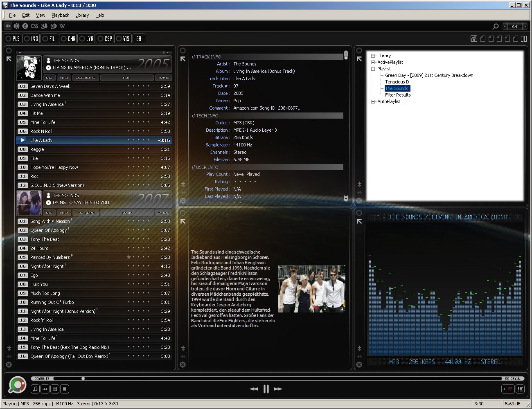Collapse the Playlist tree node
The width and height of the screenshot is (532, 409).
click(x=372, y=69)
